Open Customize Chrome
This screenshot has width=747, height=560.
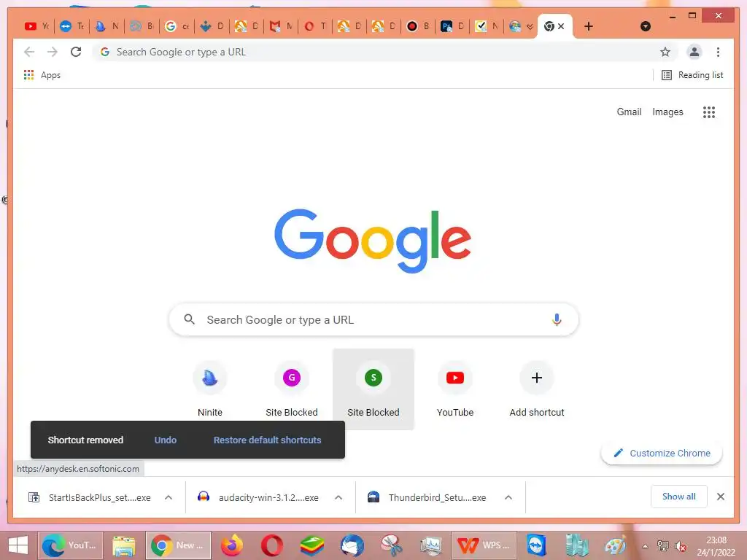(x=662, y=454)
